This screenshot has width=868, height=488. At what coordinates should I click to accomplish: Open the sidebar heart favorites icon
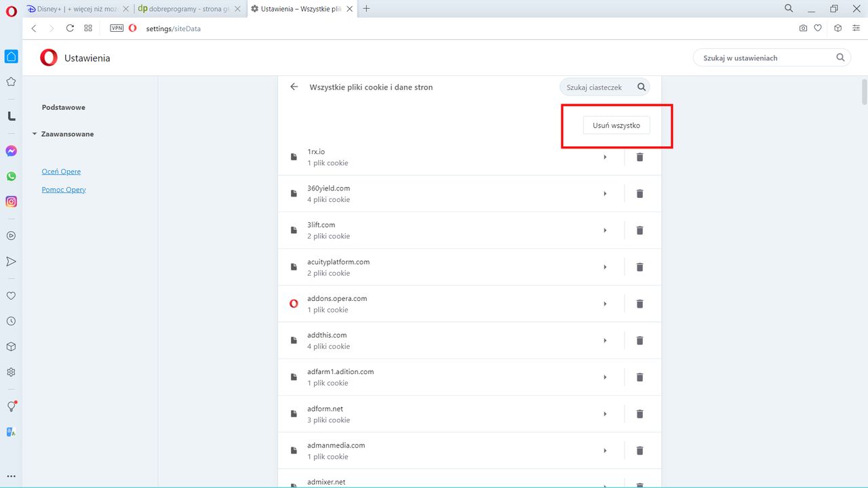pos(11,296)
